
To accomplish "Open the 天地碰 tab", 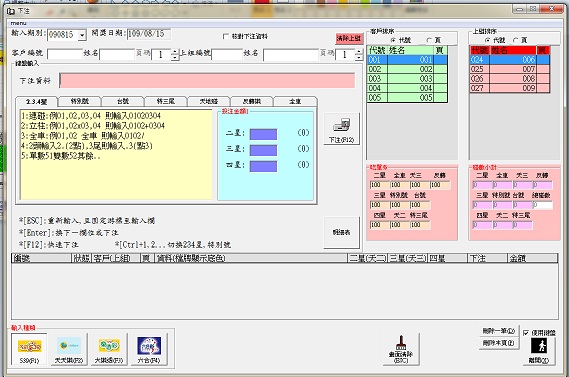I will coord(209,101).
